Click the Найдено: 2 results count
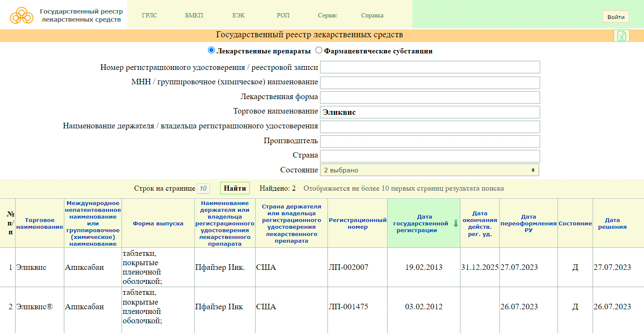This screenshot has height=333, width=644. pos(278,189)
